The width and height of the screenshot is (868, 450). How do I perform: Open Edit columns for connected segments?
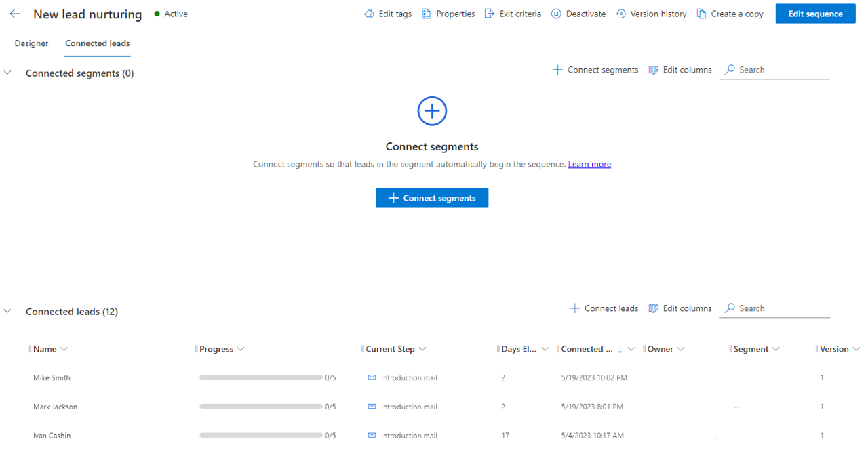680,70
